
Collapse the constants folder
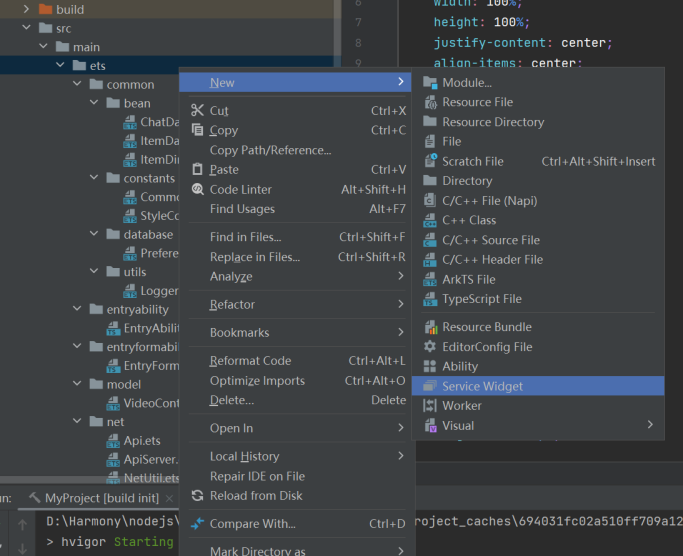click(x=94, y=177)
